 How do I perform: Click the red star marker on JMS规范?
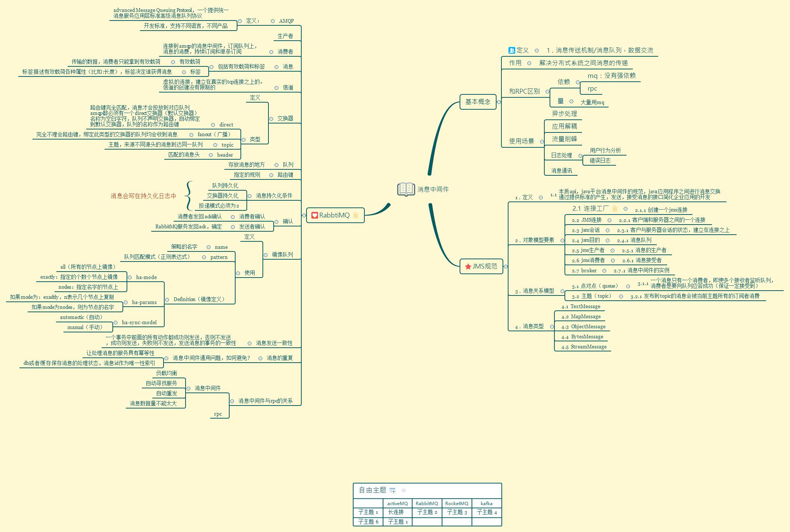pos(468,266)
